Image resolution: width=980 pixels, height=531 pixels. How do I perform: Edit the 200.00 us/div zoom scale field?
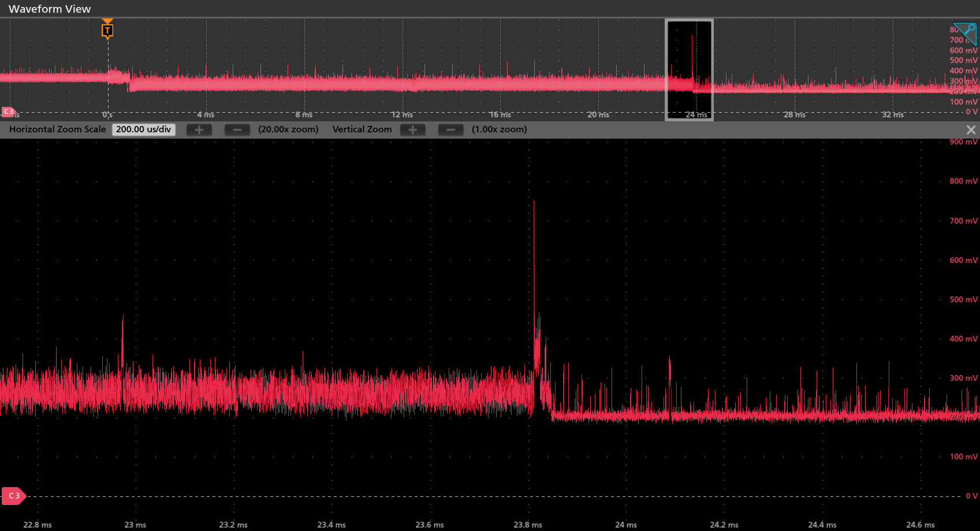144,129
